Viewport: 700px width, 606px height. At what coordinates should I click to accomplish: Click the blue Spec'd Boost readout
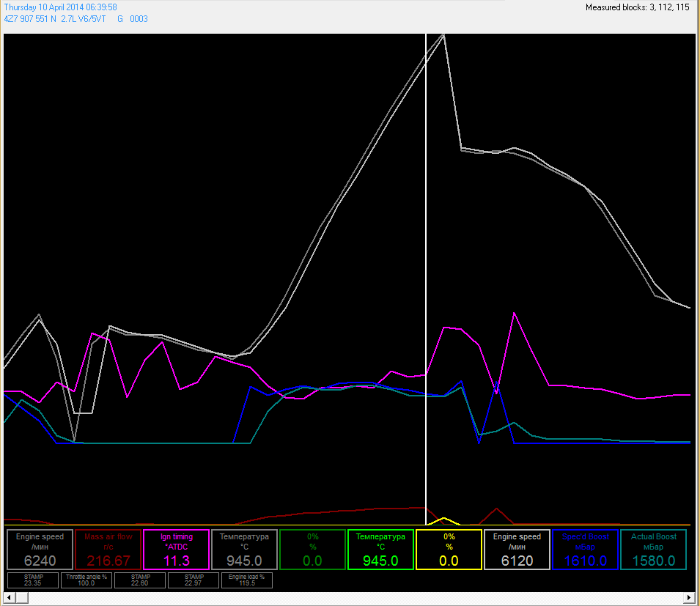(x=584, y=550)
